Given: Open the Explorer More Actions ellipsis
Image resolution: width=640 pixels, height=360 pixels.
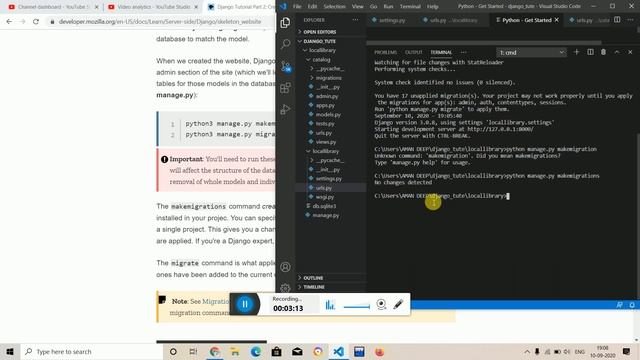Looking at the screenshot, I should (356, 20).
